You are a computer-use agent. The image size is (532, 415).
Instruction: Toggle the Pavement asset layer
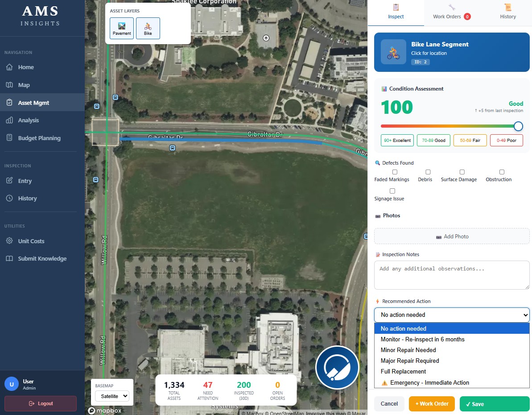[x=122, y=28]
